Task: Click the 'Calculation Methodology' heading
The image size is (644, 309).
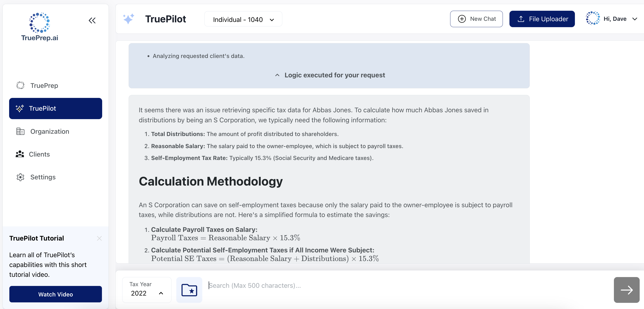Action: click(210, 181)
